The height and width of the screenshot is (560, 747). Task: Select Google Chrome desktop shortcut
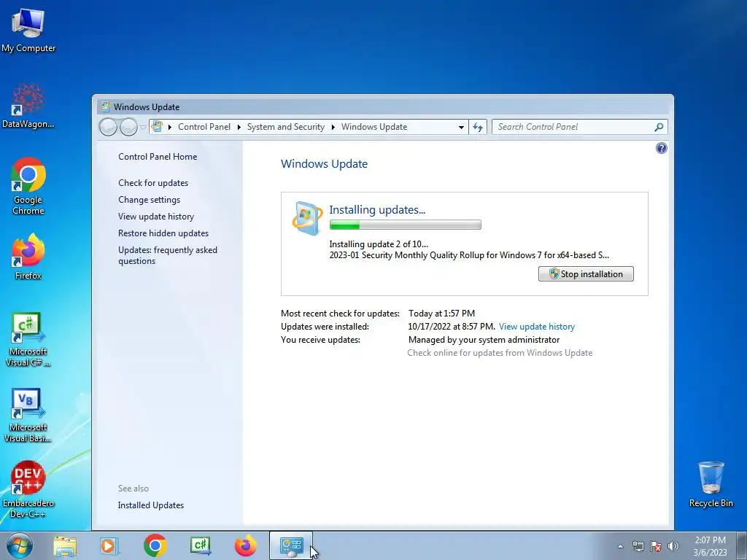[x=28, y=186]
